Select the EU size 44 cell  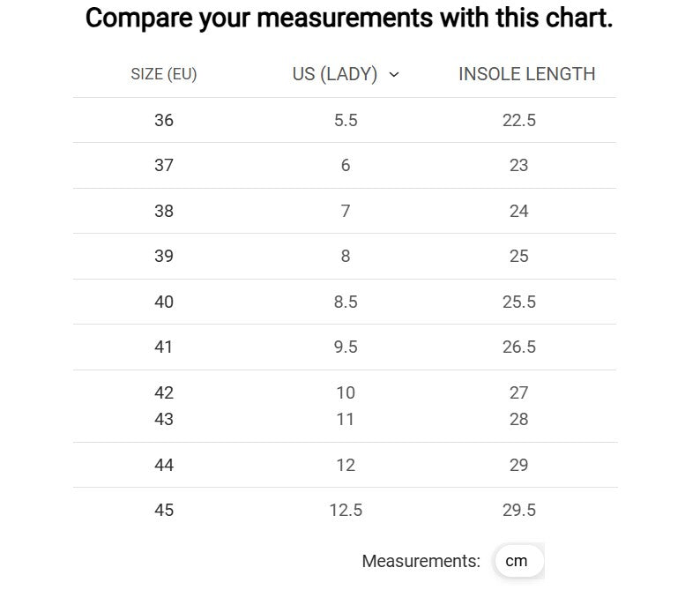(x=164, y=465)
